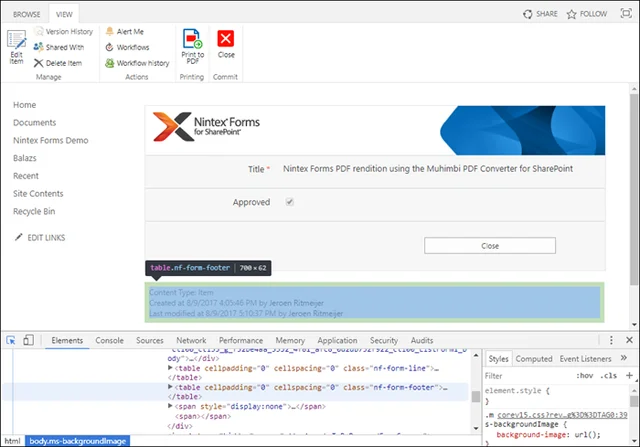Screen dimensions: 640x447
Task: Click Delete Item in the ribbon
Action: click(58, 63)
